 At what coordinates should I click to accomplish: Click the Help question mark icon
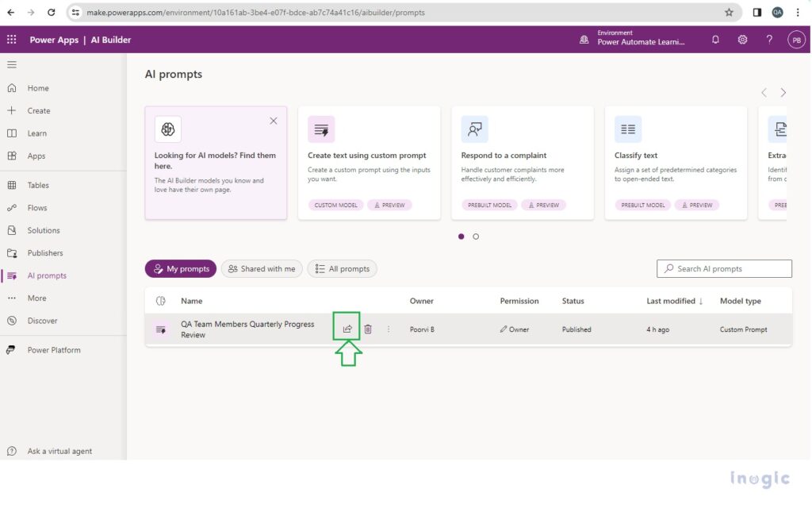coord(768,39)
